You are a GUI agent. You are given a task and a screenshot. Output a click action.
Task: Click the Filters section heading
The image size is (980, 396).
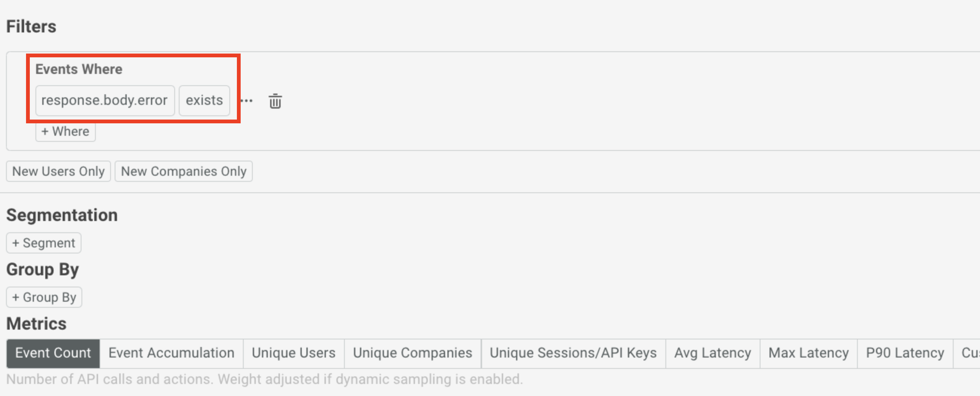(x=31, y=27)
